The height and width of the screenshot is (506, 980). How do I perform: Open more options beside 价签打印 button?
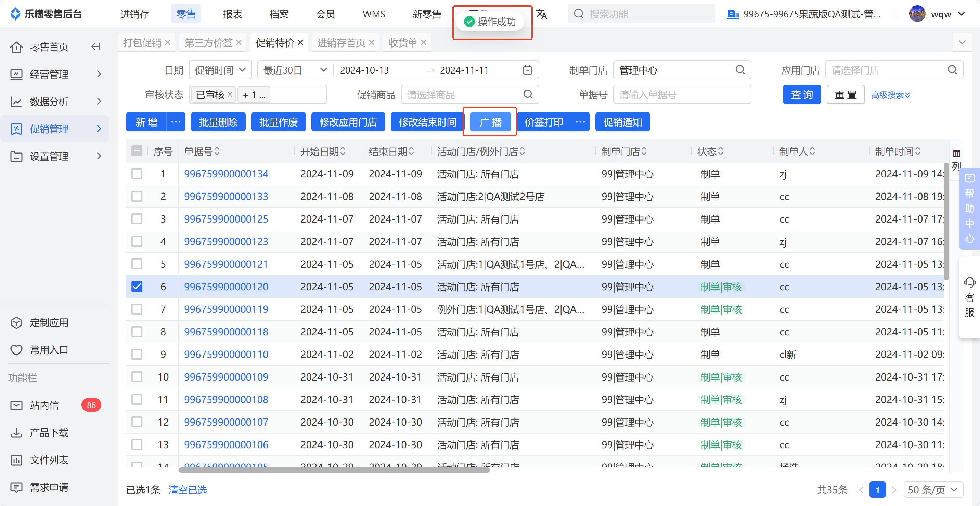(580, 122)
